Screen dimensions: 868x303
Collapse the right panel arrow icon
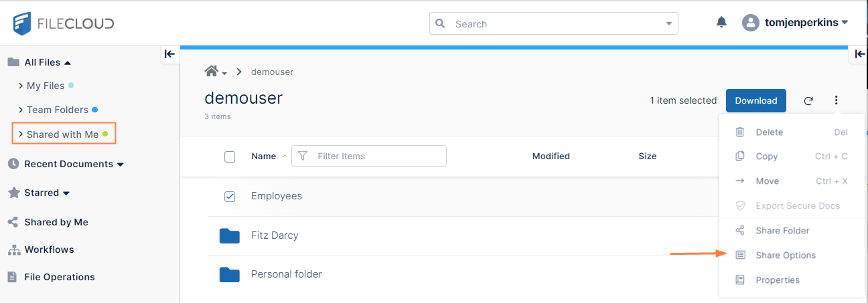[859, 55]
